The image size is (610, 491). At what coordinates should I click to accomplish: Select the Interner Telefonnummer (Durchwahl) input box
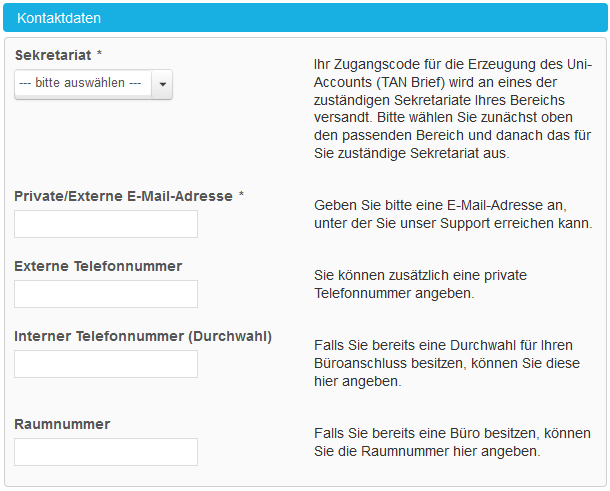point(106,364)
